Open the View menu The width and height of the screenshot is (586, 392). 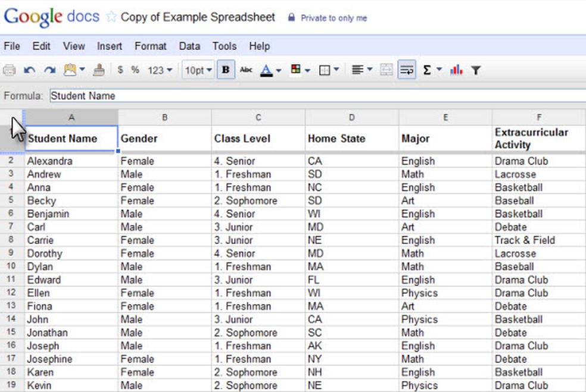pyautogui.click(x=74, y=46)
